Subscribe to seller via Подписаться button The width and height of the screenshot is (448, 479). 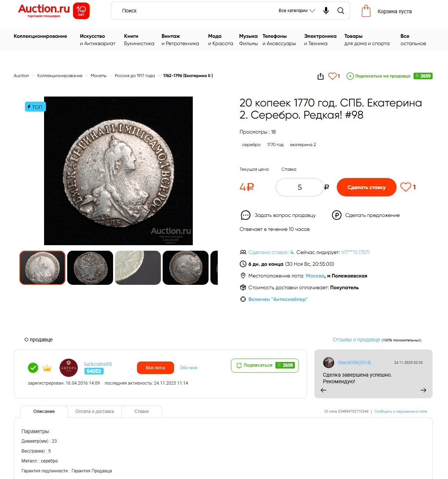coord(265,365)
